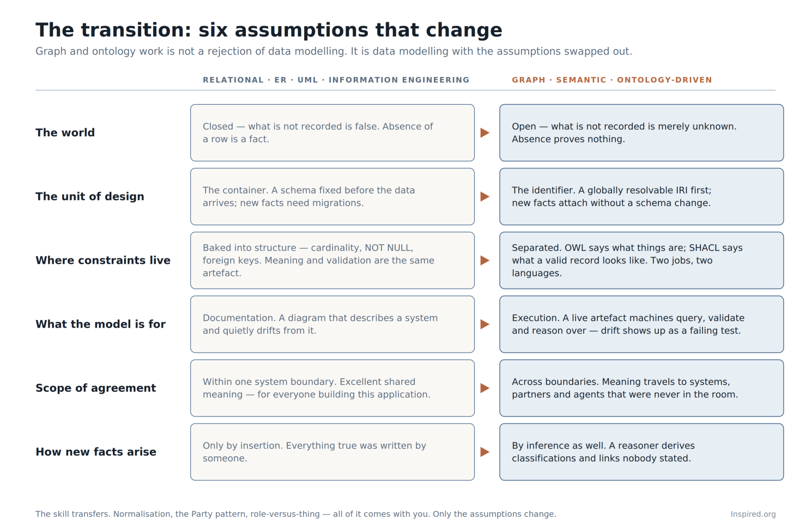Click the Where constraints live row label
The image size is (811, 532).
(103, 261)
